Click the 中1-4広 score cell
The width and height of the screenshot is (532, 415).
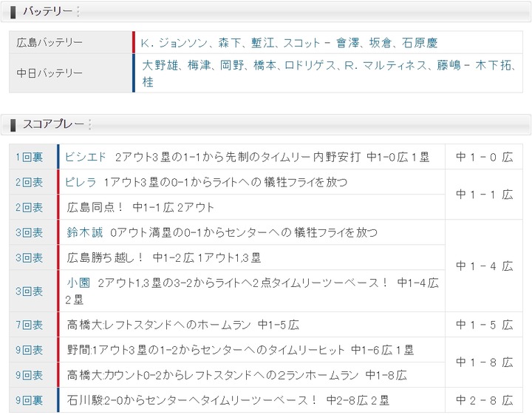484,266
